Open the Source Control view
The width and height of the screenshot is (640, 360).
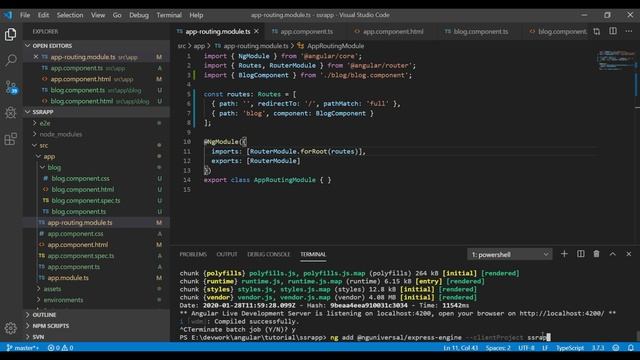click(11, 87)
